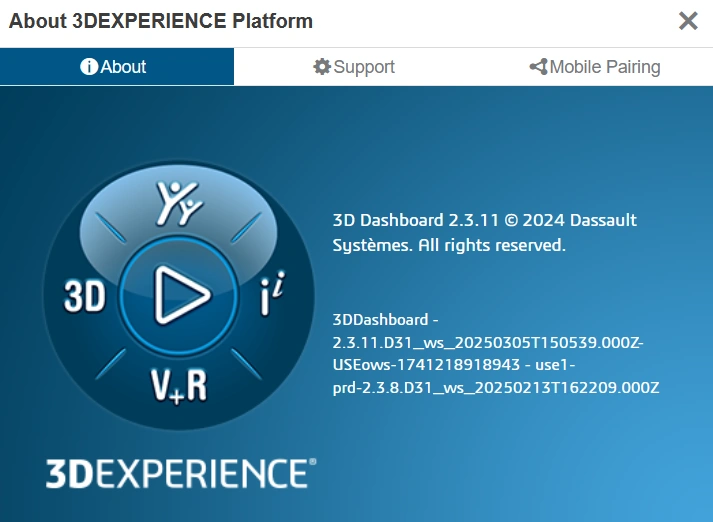This screenshot has height=522, width=713.
Task: Click the 3DEXPERIENCE logo text
Action: coord(181,473)
